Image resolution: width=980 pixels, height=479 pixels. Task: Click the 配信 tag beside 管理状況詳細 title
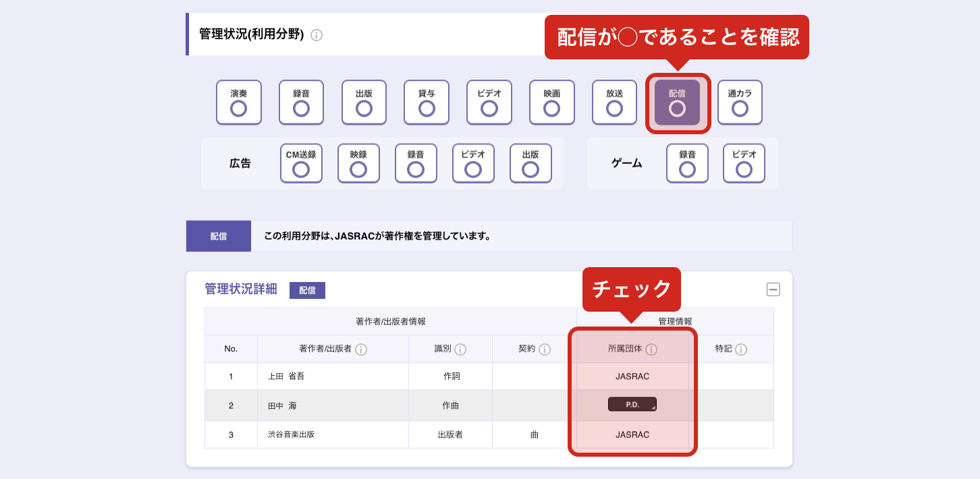307,291
